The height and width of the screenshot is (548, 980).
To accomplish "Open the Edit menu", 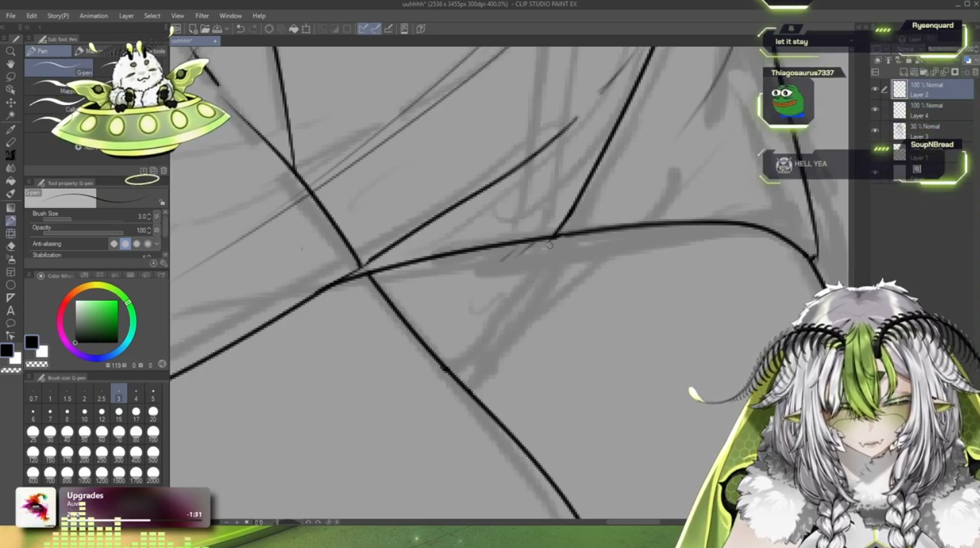I will (x=31, y=15).
